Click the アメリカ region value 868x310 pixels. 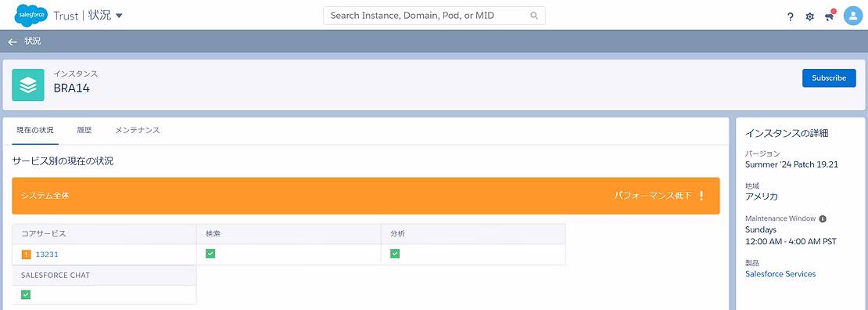point(762,196)
